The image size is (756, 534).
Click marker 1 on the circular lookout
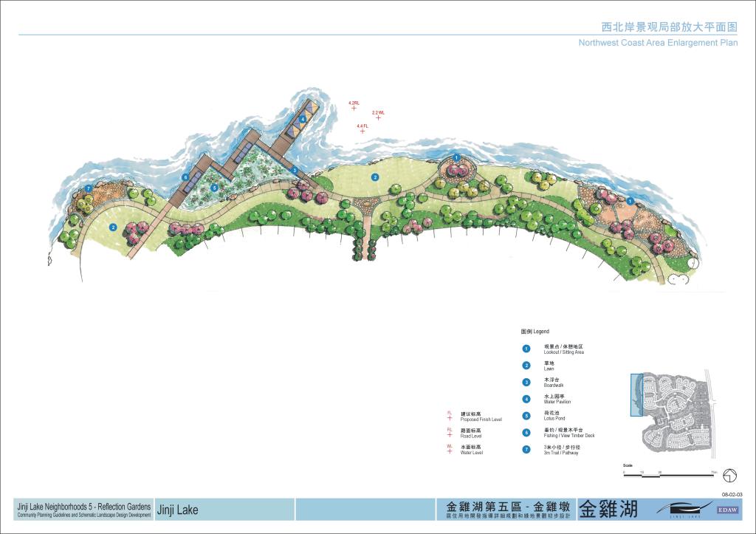tap(456, 157)
